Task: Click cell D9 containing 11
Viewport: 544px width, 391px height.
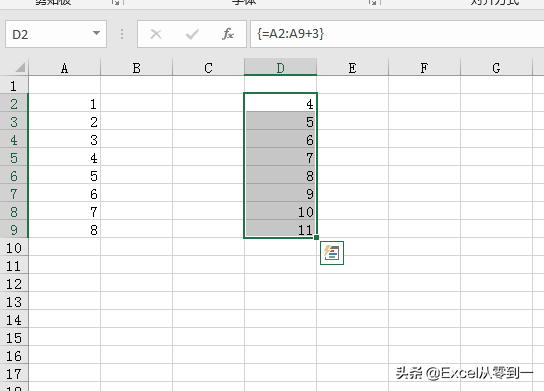Action: (280, 229)
